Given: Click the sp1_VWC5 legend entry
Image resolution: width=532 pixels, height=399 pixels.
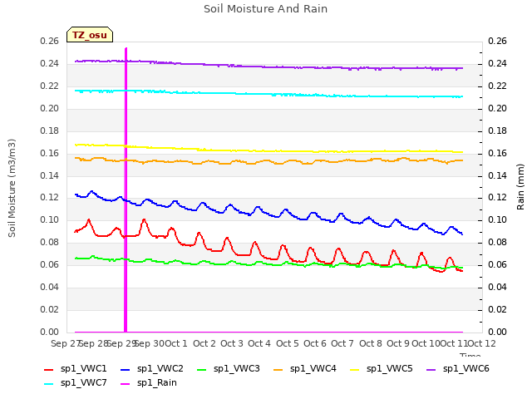Looking at the screenshot, I should pos(382,368).
